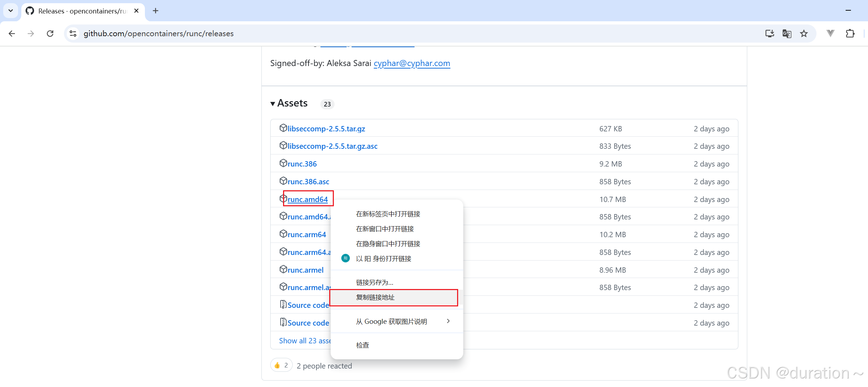Bookmark this page with the star icon
868x387 pixels.
(804, 33)
